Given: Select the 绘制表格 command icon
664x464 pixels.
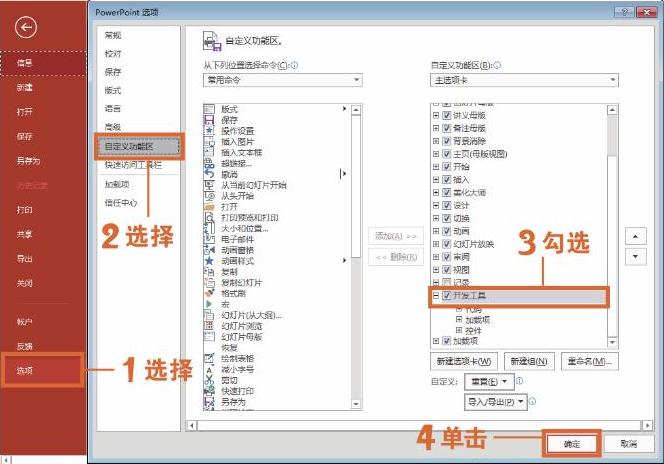Looking at the screenshot, I should pos(209,359).
